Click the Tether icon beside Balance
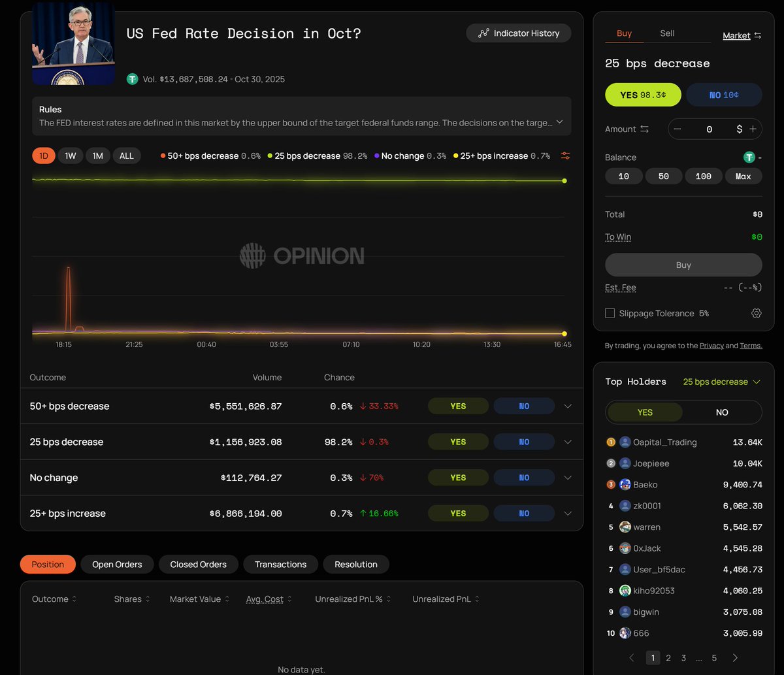This screenshot has width=784, height=675. (749, 157)
